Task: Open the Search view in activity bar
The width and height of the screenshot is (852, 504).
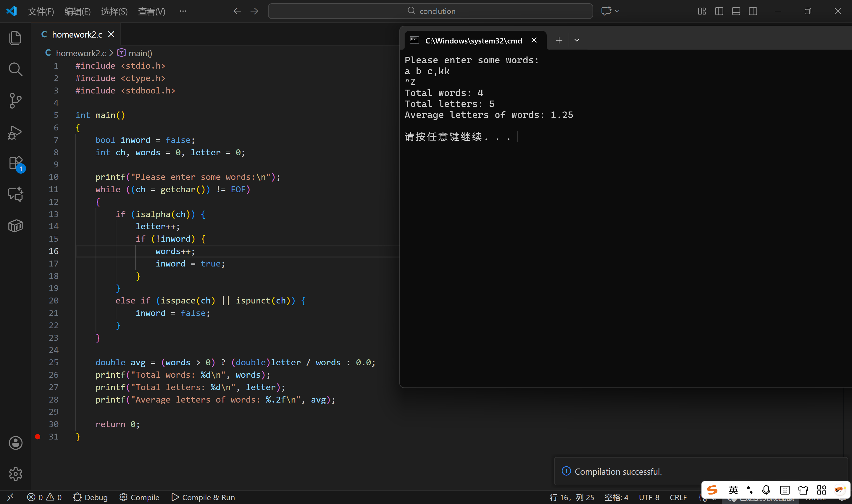Action: pos(15,69)
